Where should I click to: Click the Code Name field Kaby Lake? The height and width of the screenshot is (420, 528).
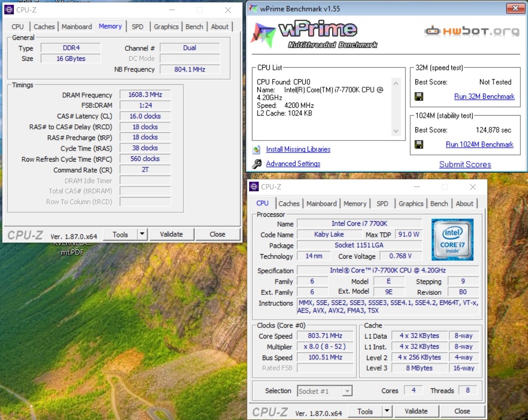(x=329, y=234)
